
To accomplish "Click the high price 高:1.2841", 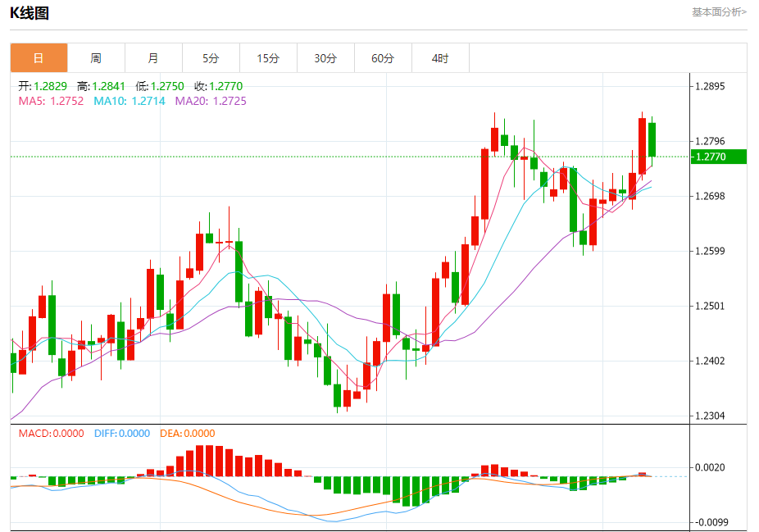I will point(101,86).
